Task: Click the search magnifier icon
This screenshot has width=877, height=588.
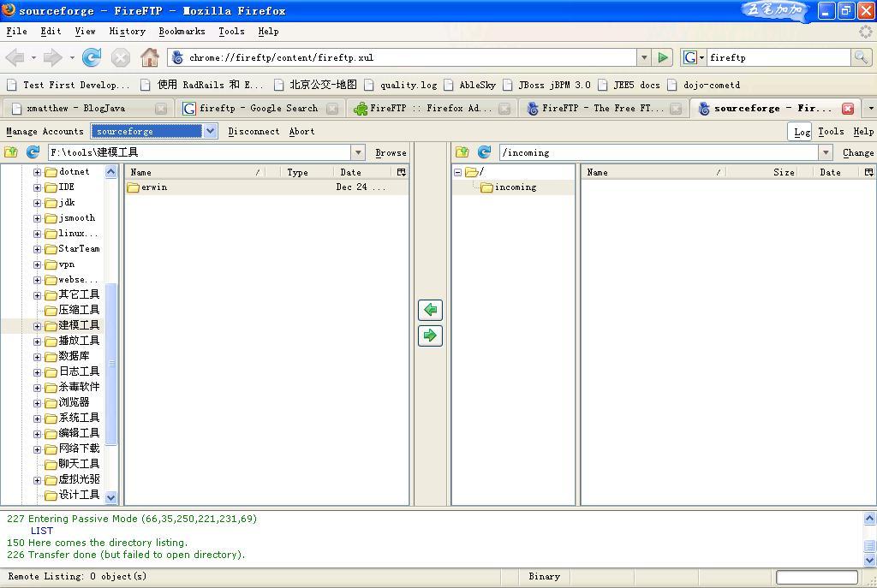Action: (861, 57)
